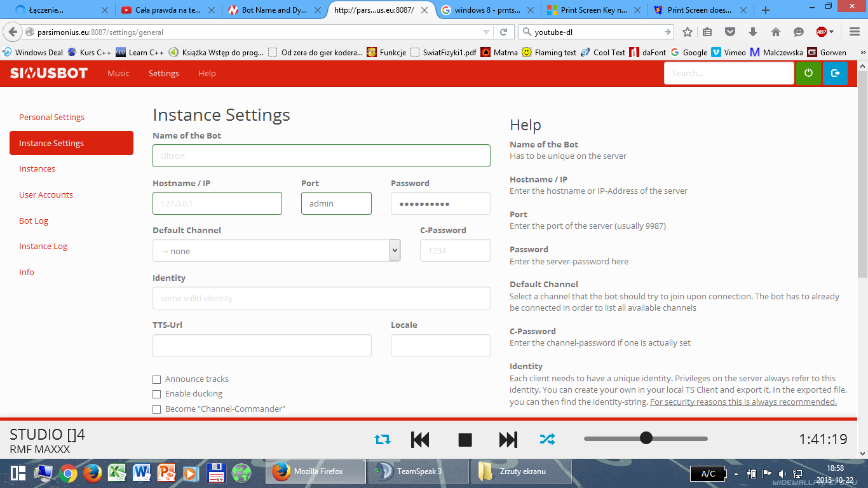Click the bookmark star icon
Image resolution: width=868 pixels, height=488 pixels.
[x=688, y=32]
